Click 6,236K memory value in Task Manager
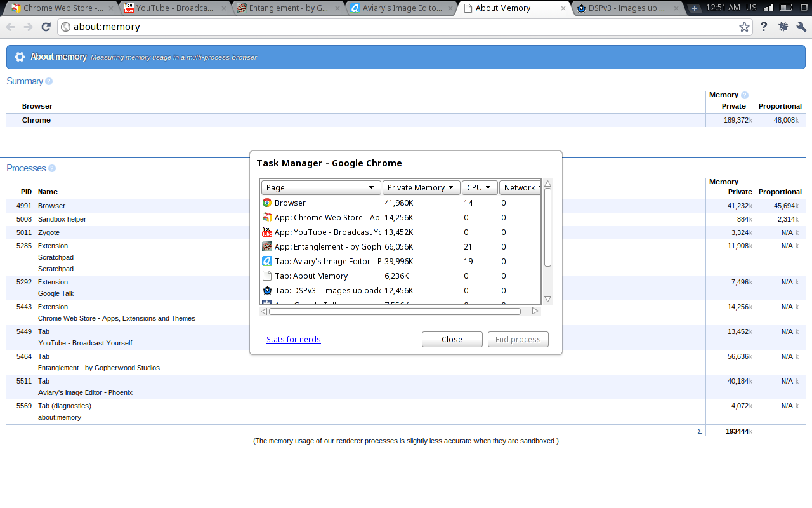812x508 pixels. pos(396,276)
